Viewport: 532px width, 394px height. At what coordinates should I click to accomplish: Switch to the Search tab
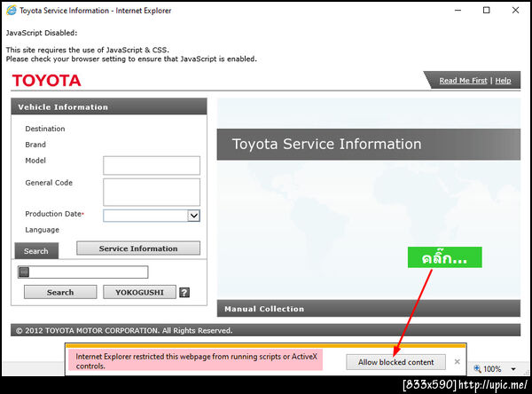(x=36, y=251)
